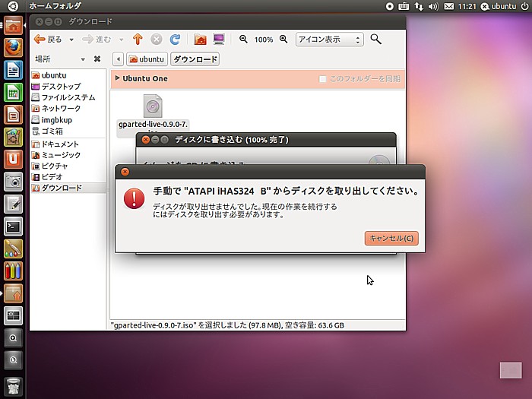Screen dimensions: 532x399
Task: Close the eject disc error dialog
Action: click(125, 172)
